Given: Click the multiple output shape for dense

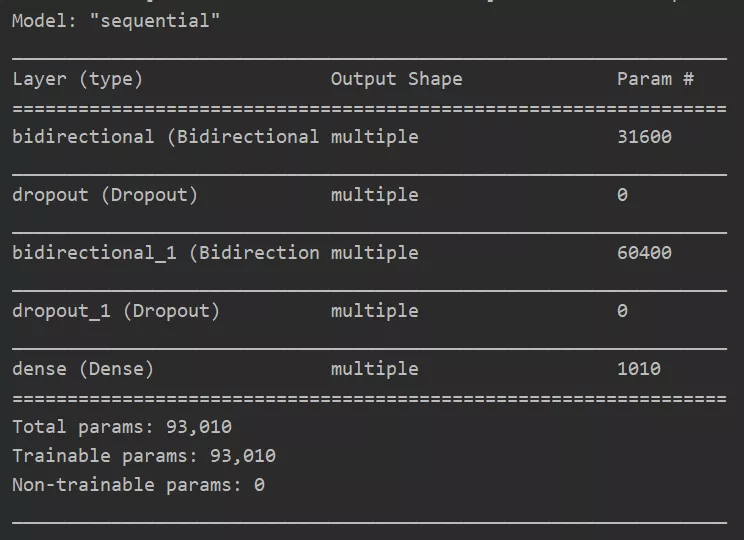Looking at the screenshot, I should pos(375,369).
